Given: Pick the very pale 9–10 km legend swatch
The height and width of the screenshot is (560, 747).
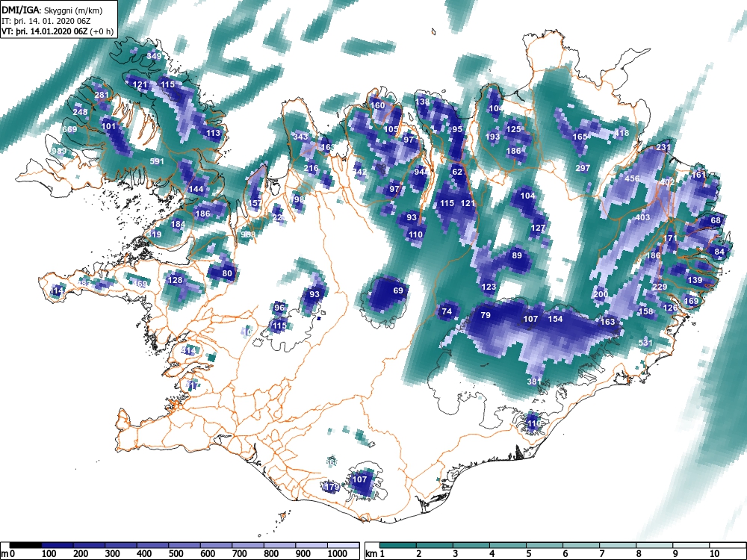Looking at the screenshot, I should tap(691, 545).
